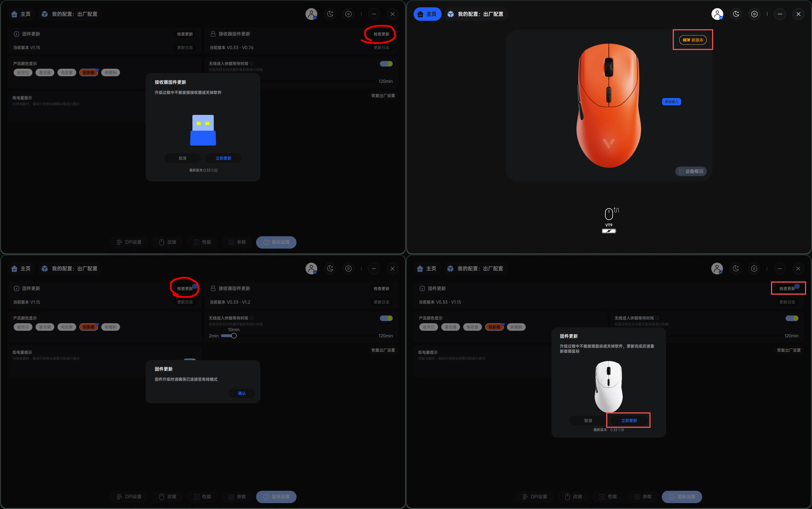Click the blue USB receiver dongle image

(x=203, y=130)
